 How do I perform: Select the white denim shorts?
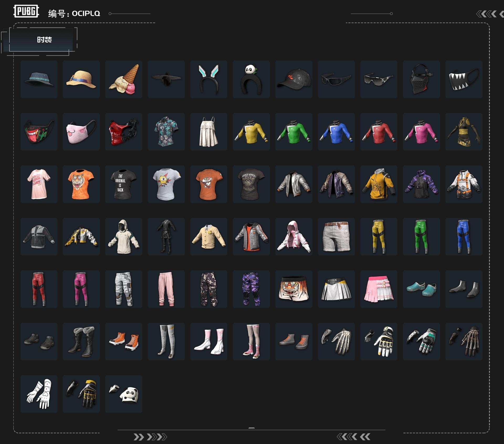(336, 237)
